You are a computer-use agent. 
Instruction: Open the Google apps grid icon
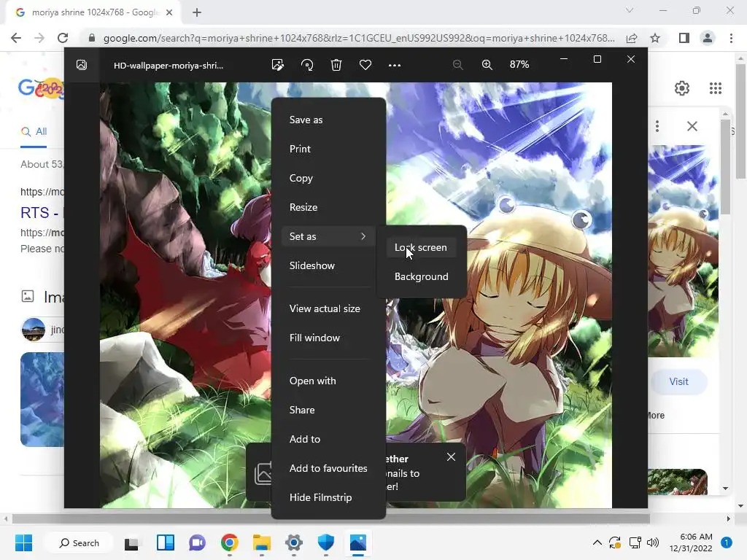pos(715,88)
